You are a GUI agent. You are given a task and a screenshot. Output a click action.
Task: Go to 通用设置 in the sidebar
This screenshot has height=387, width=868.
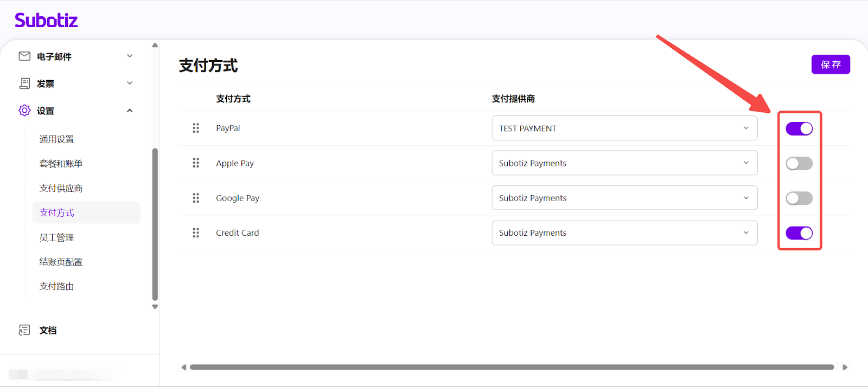click(56, 139)
